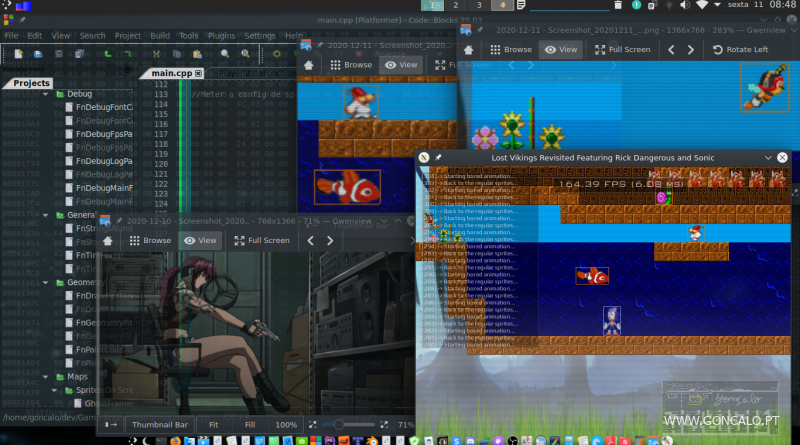
Task: Open the application launcher in top-left corner
Action: coord(7,5)
